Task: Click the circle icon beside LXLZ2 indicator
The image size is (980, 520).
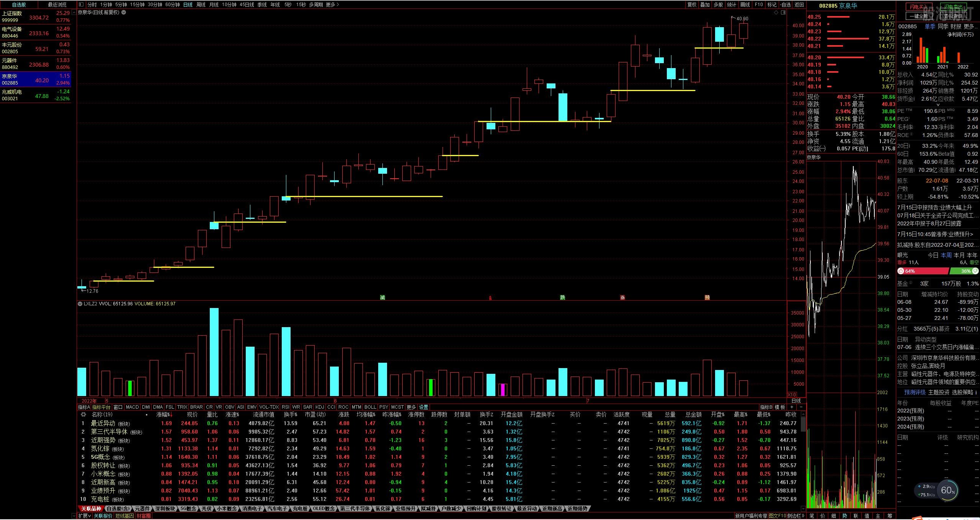Action: 80,304
